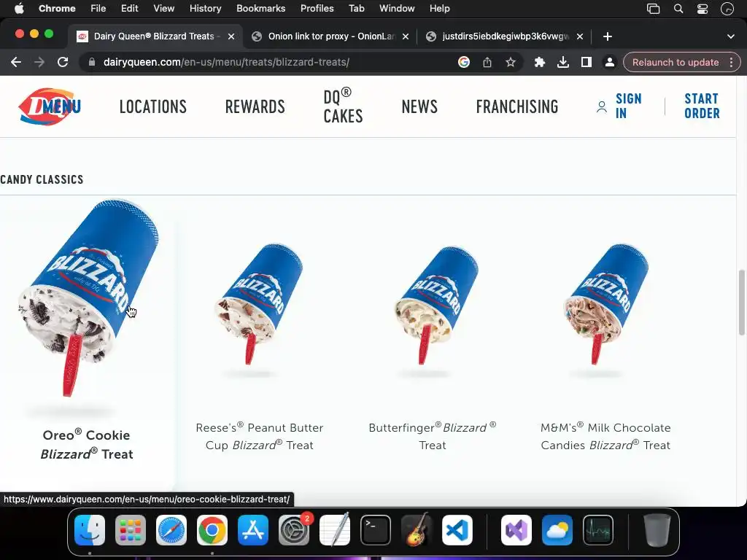Viewport: 747px width, 560px height.
Task: Open the News page
Action: coord(419,106)
